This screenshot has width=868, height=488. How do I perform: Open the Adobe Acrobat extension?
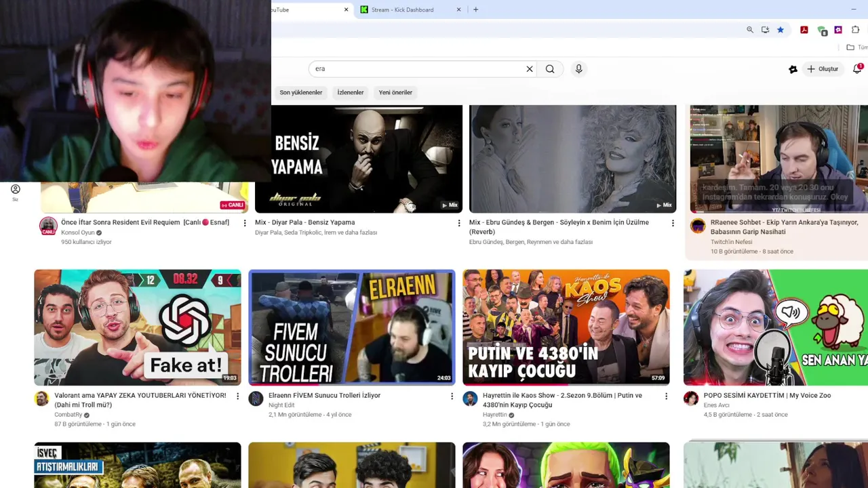pyautogui.click(x=804, y=30)
